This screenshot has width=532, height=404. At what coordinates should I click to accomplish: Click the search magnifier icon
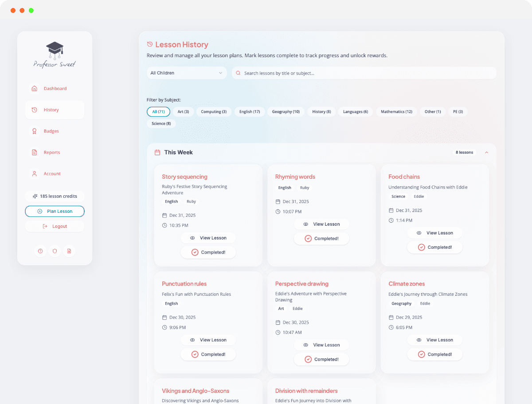239,73
